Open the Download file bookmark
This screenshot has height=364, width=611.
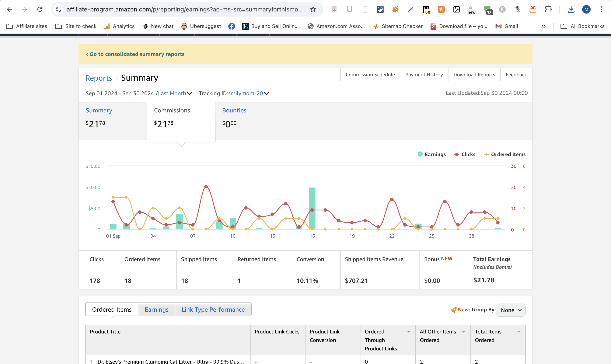tap(459, 26)
